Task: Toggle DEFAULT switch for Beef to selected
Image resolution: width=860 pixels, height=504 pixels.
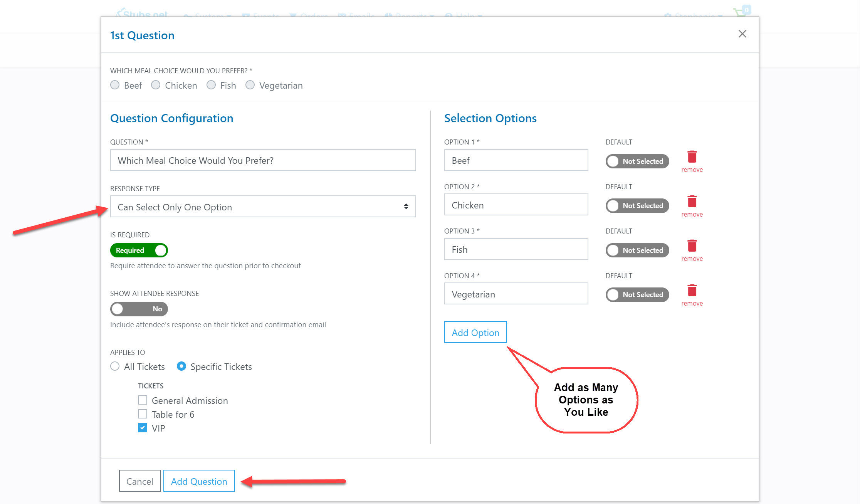Action: pyautogui.click(x=637, y=160)
